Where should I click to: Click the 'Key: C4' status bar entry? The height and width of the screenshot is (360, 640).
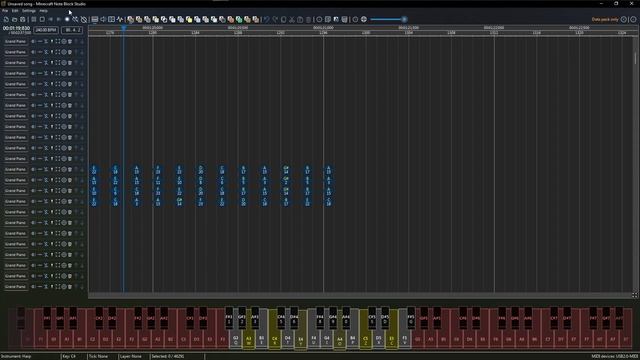[69, 356]
